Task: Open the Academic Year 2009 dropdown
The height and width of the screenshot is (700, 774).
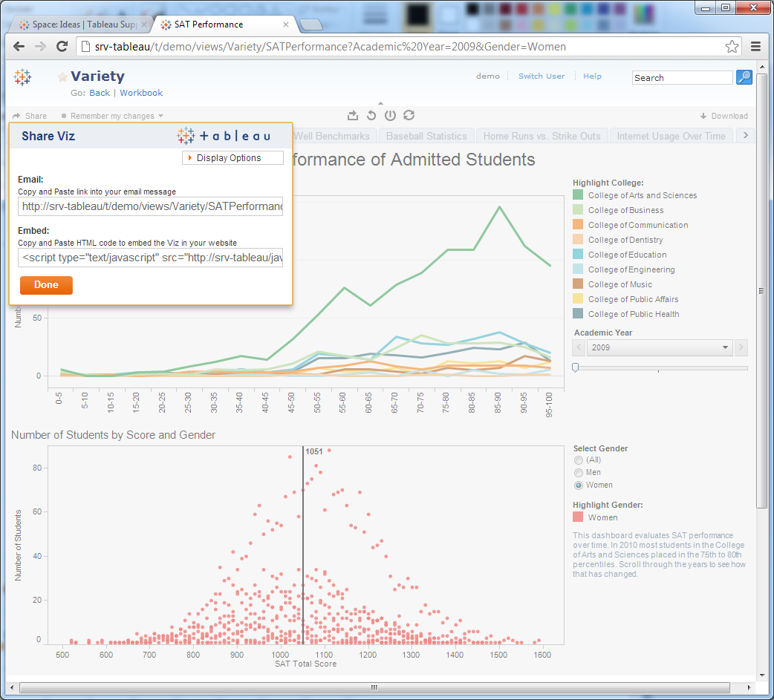Action: [724, 347]
